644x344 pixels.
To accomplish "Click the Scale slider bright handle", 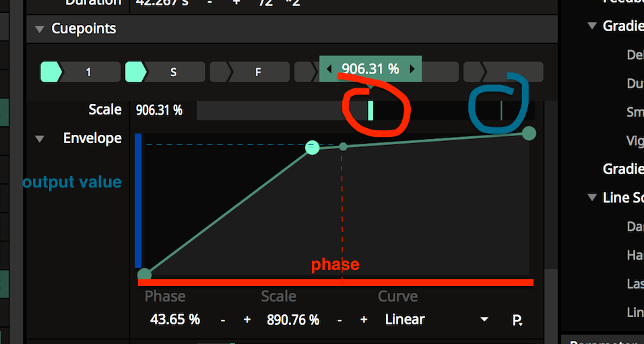I will click(x=371, y=111).
